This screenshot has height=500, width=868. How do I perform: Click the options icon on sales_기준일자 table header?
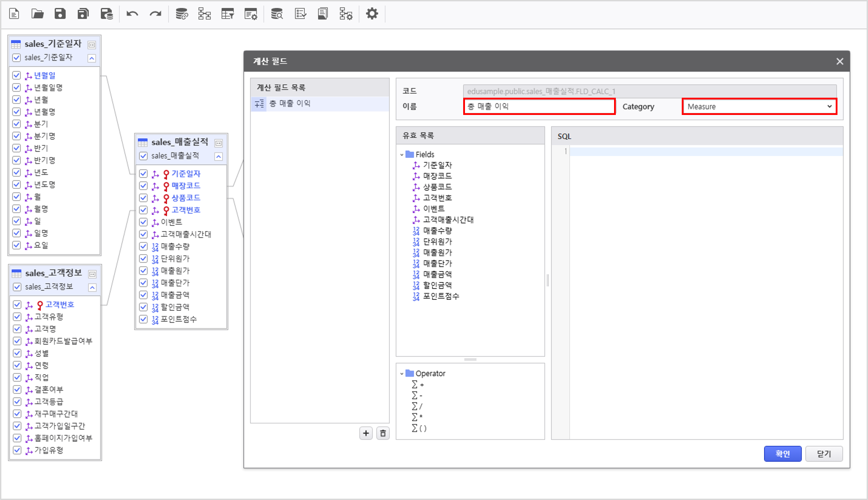(x=92, y=45)
